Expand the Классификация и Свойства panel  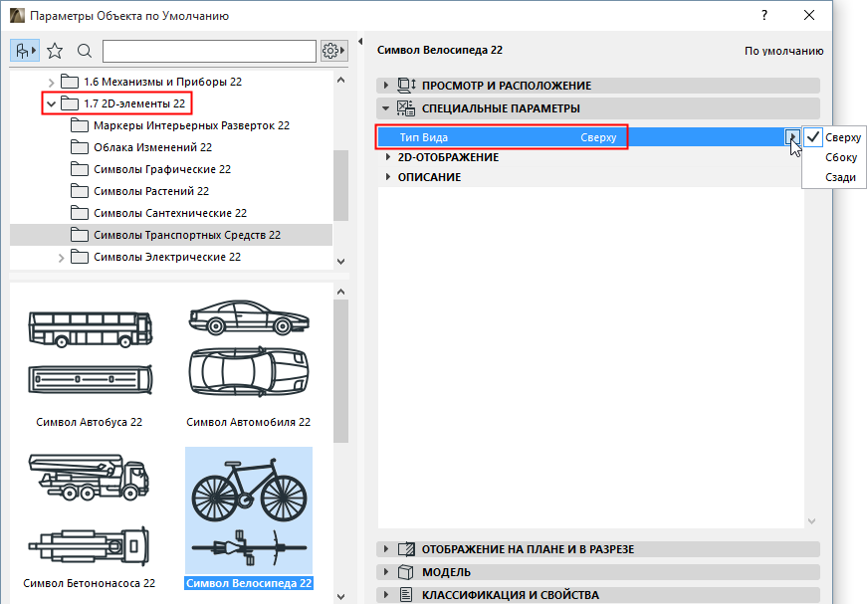(386, 595)
